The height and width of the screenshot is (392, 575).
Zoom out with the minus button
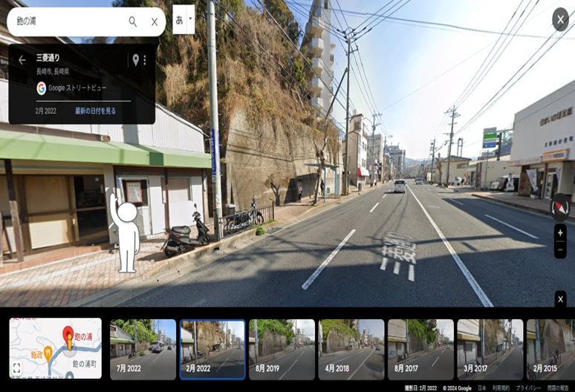[x=560, y=250]
